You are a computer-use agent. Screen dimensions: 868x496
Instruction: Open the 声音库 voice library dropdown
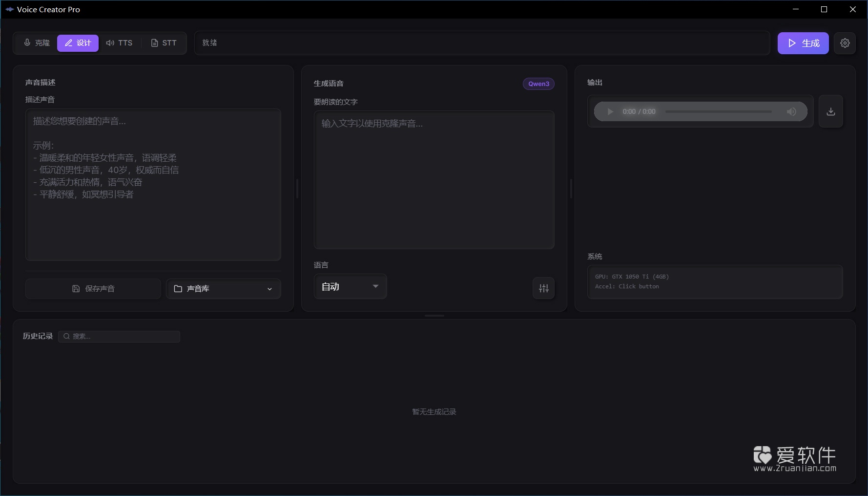(x=223, y=288)
